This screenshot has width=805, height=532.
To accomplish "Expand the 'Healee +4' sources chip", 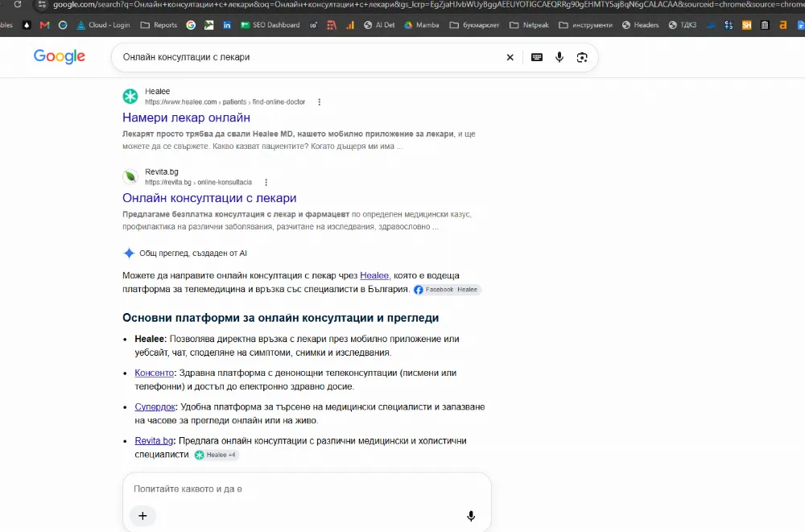I will pyautogui.click(x=216, y=455).
